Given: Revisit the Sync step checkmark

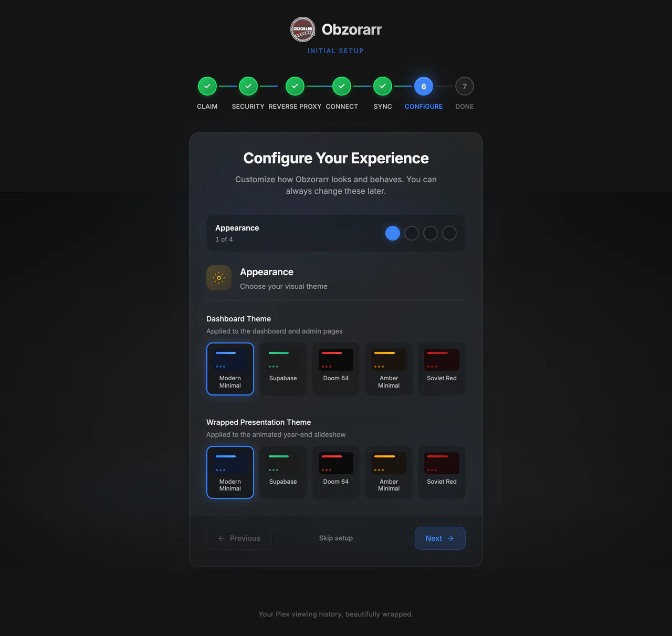Looking at the screenshot, I should pos(383,86).
